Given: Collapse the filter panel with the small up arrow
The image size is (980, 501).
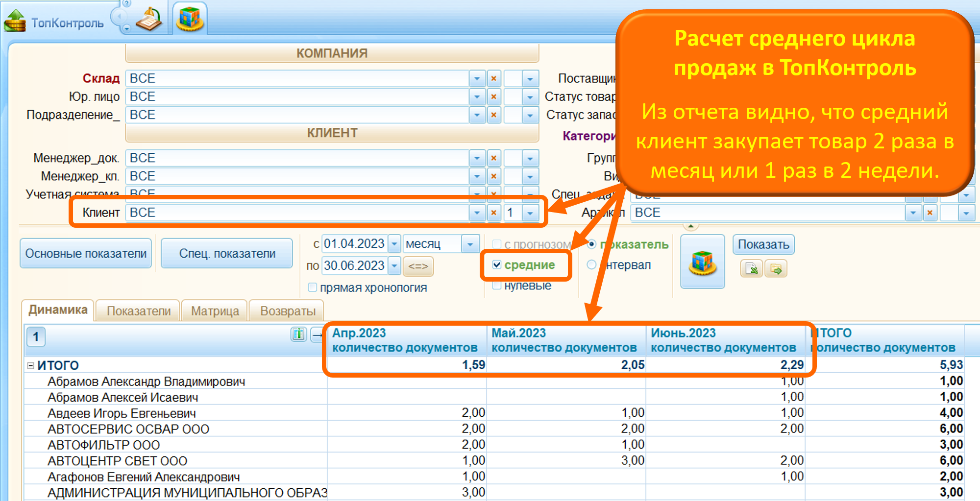Looking at the screenshot, I should click(690, 226).
